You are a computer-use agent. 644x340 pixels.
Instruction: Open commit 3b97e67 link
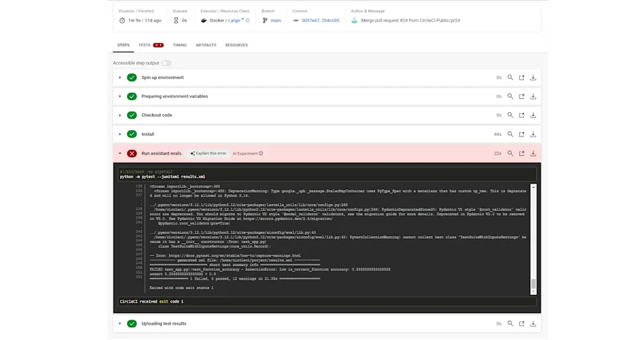tap(310, 20)
